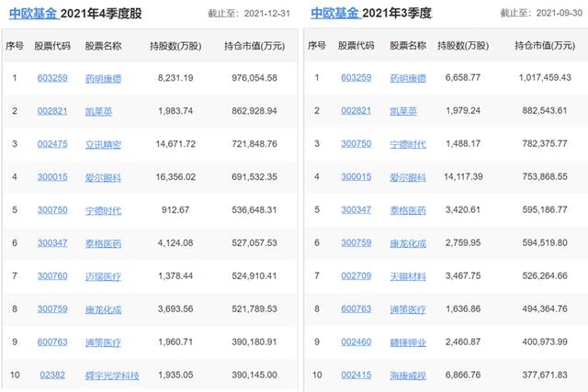The image size is (588, 392).
Task: Open the 中欧基金 link in the 2021年3季度 header
Action: point(334,13)
